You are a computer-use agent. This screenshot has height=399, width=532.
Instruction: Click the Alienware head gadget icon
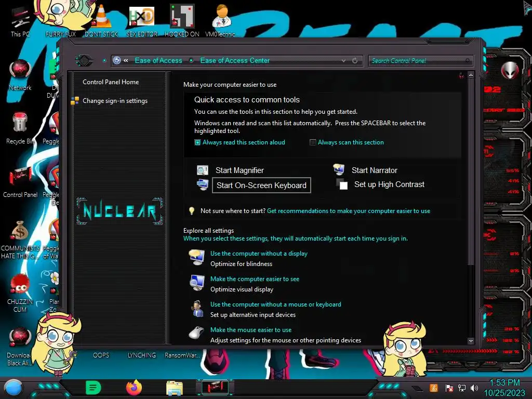click(x=509, y=71)
